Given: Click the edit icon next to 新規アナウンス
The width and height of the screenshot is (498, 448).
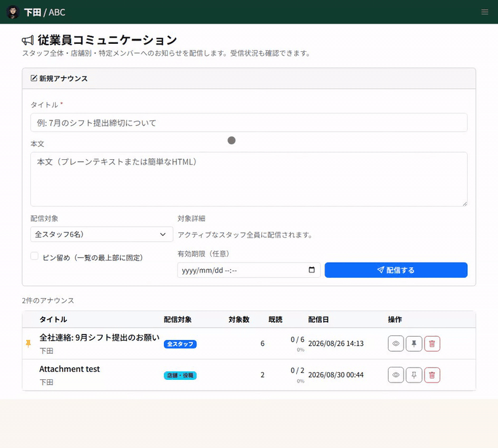Looking at the screenshot, I should (33, 78).
